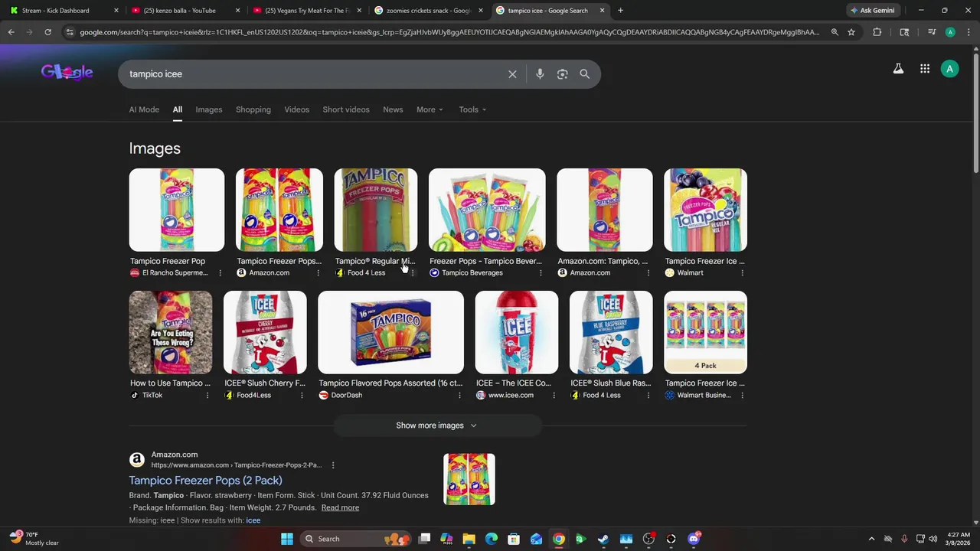Open three-dot menu for DoorDash image result
Image resolution: width=980 pixels, height=551 pixels.
459,396
